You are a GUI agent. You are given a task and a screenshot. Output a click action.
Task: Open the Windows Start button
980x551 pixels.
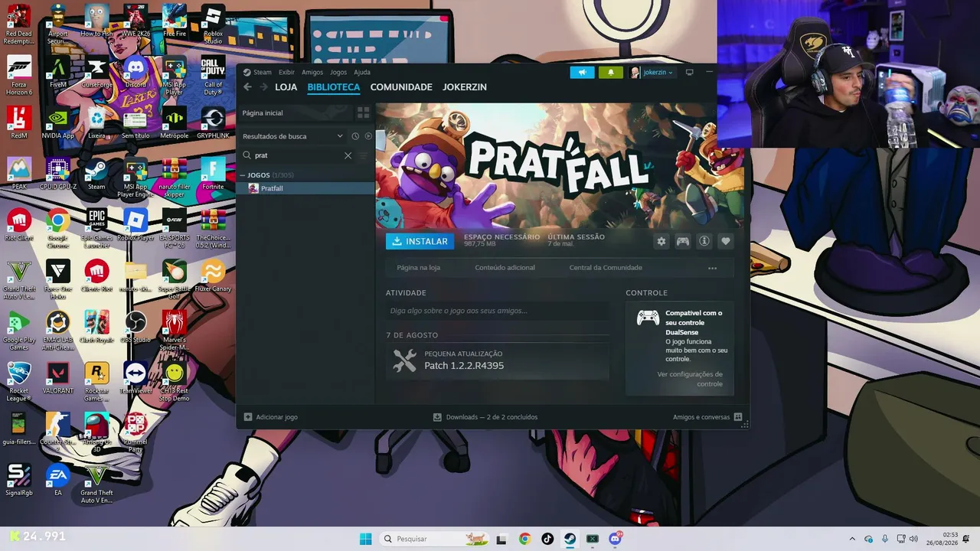coord(365,539)
